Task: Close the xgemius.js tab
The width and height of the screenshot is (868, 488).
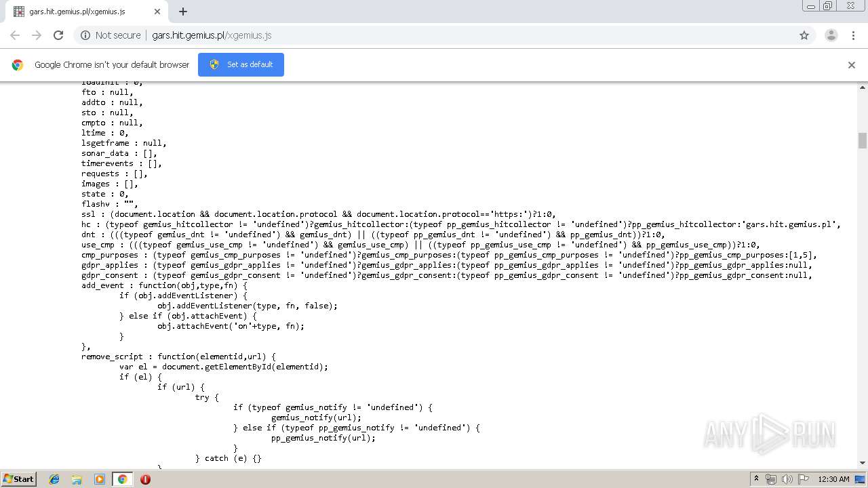Action: pyautogui.click(x=157, y=12)
